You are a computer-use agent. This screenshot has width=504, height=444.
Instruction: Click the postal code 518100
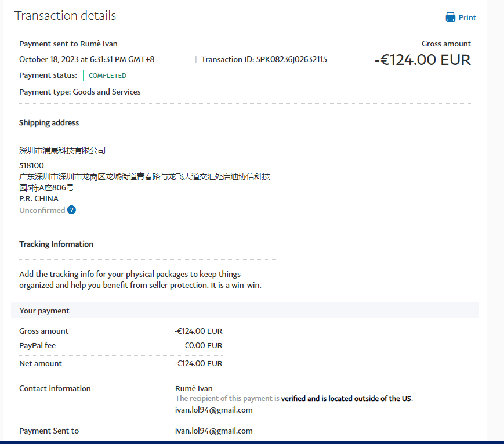coord(31,165)
